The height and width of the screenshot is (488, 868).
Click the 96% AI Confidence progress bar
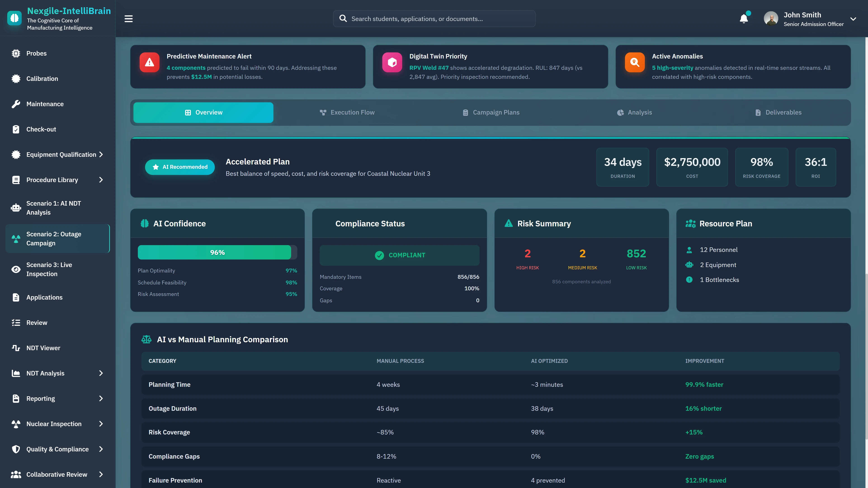coord(217,252)
